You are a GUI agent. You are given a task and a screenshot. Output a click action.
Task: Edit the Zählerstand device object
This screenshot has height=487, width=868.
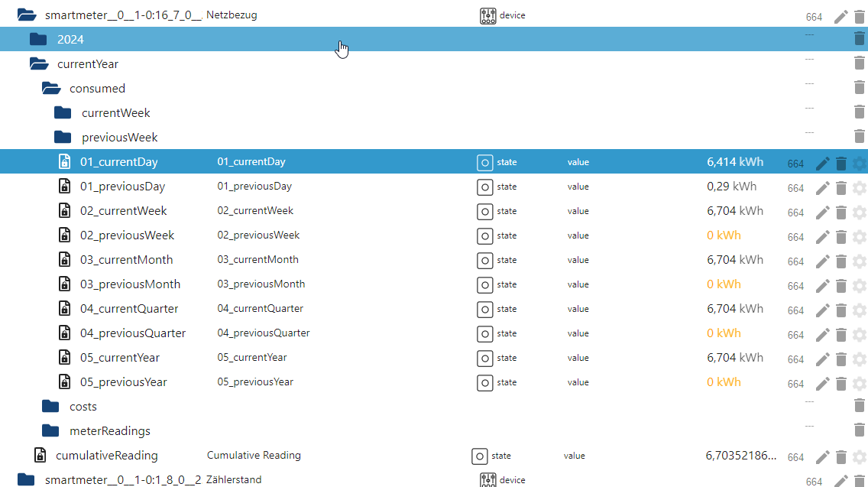click(840, 481)
